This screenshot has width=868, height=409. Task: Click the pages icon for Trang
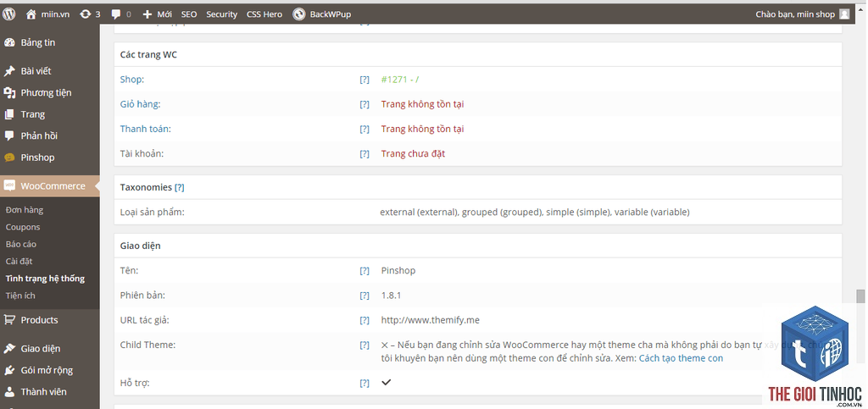pyautogui.click(x=9, y=114)
